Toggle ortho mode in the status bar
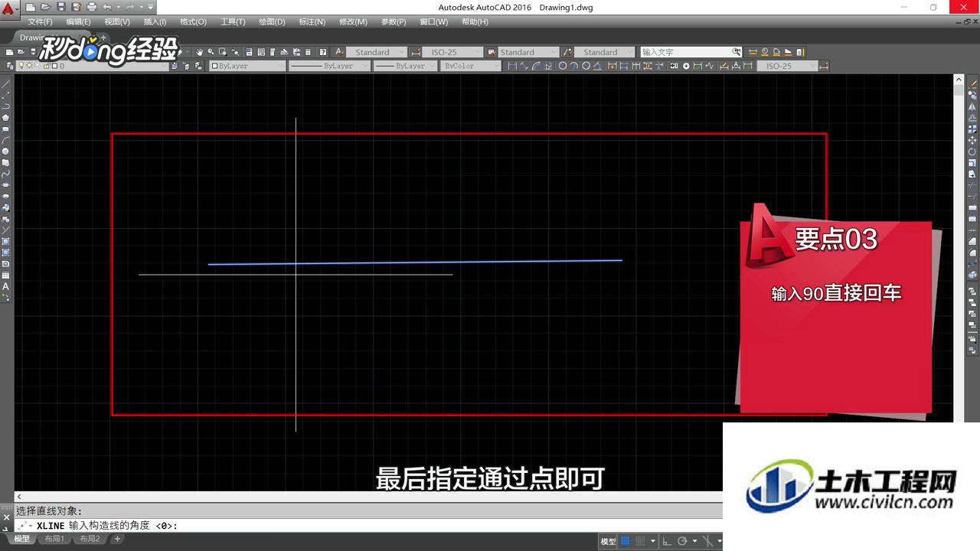The image size is (980, 551). (x=668, y=541)
